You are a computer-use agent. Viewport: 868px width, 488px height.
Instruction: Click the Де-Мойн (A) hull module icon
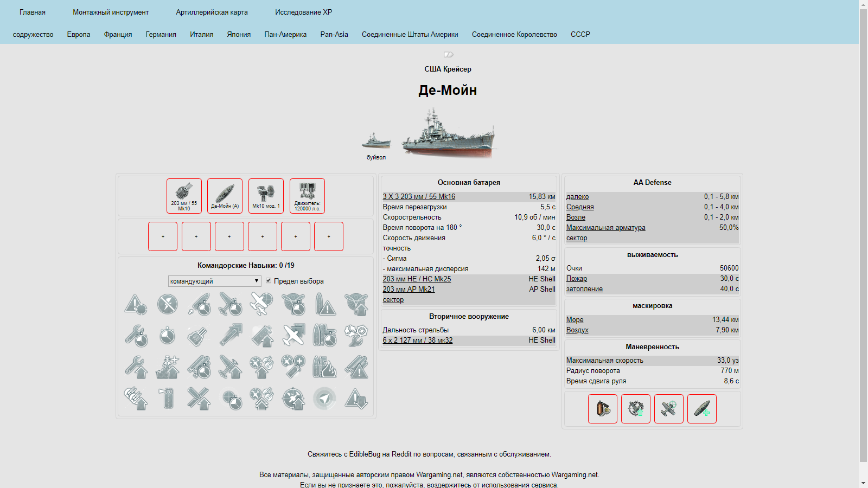tap(225, 196)
